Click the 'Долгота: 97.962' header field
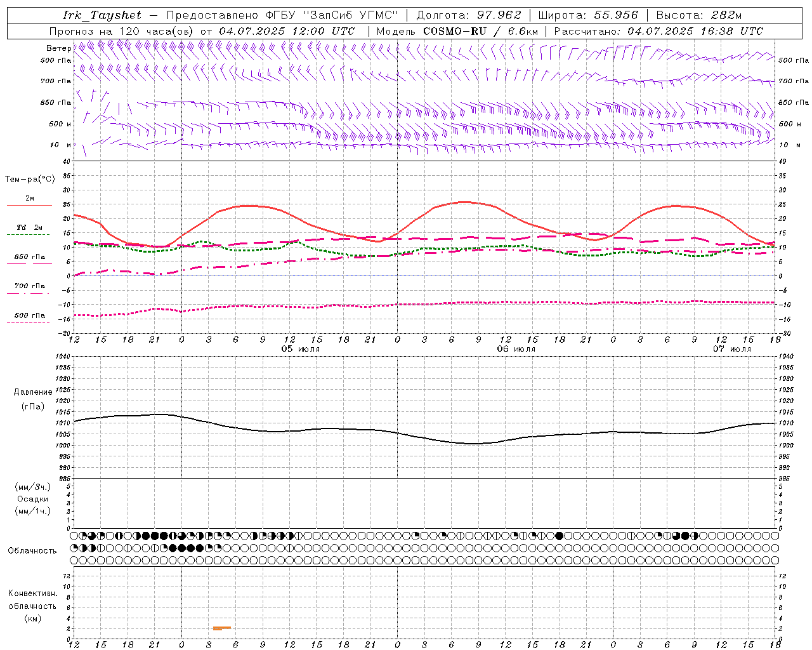This screenshot has height=650, width=812. [469, 15]
